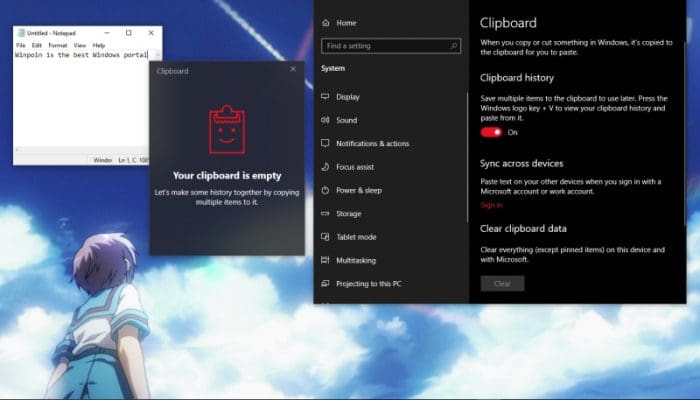Turn off Clipboard history toggle
Viewport: 700px width, 400px height.
[x=490, y=132]
